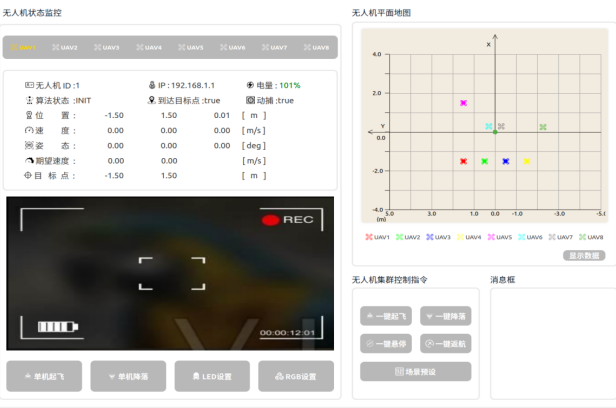
Task: Click the 一键降落 swarm landing button
Action: click(x=446, y=316)
